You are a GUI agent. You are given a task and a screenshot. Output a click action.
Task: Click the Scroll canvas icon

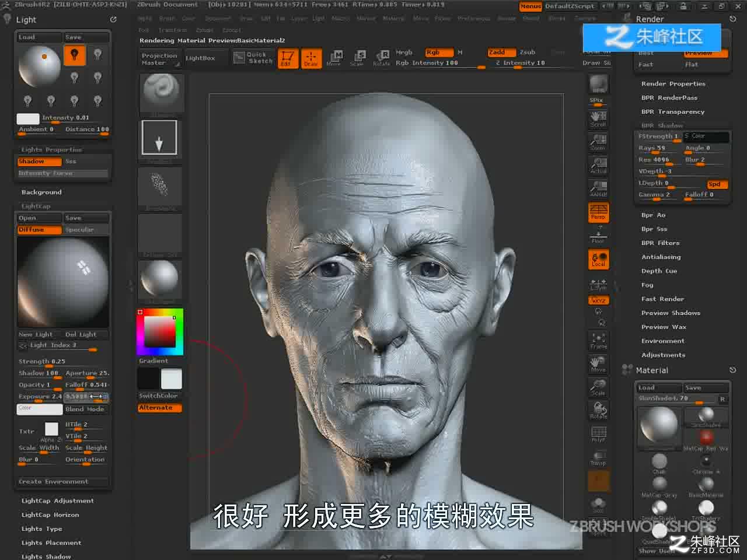(x=598, y=118)
